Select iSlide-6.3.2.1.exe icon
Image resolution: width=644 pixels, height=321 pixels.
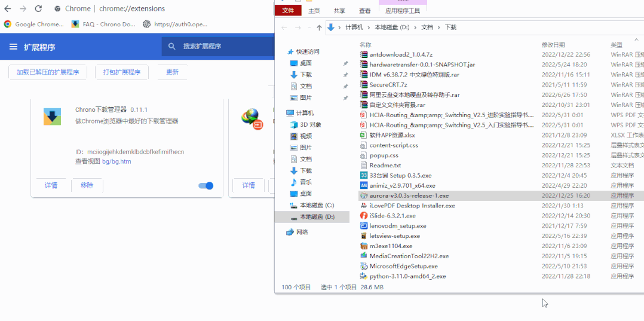tap(363, 215)
